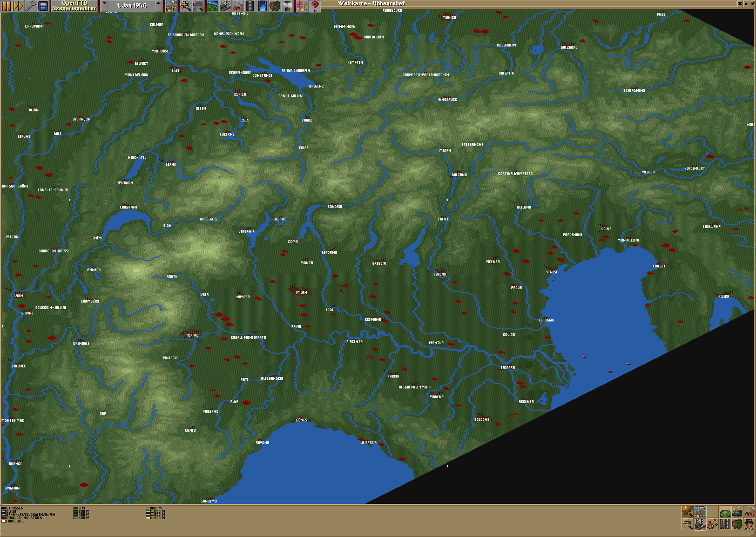Pause the game with the pause button
This screenshot has width=756, height=537.
tap(6, 6)
